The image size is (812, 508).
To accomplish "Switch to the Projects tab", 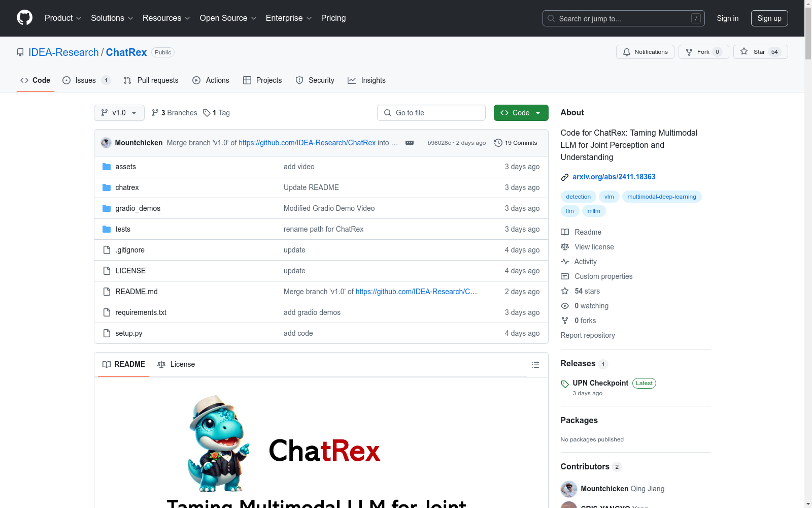I will click(262, 80).
